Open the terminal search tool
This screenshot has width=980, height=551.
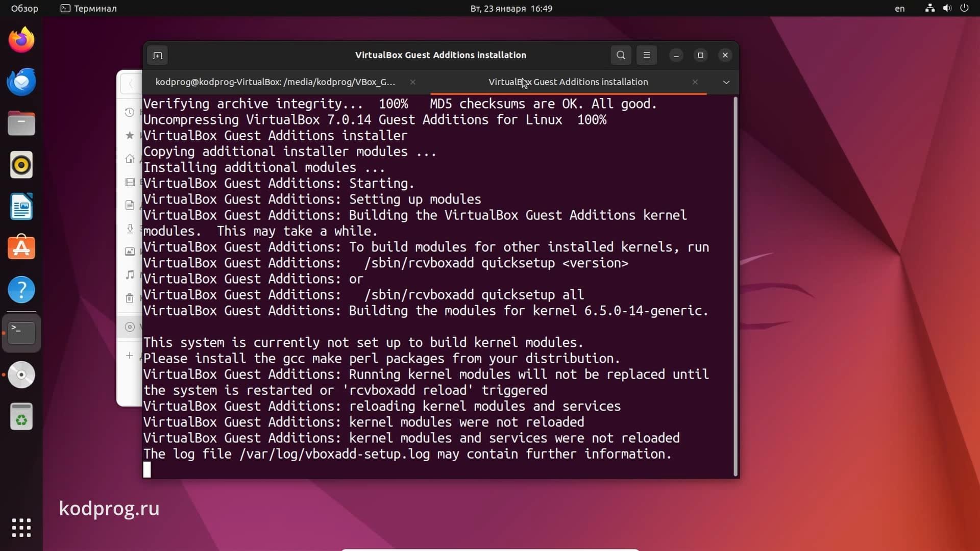(621, 55)
